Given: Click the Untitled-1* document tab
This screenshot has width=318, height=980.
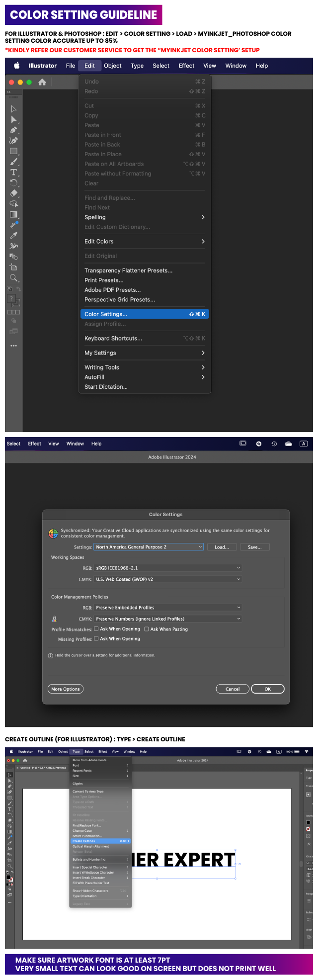Looking at the screenshot, I should (42, 768).
